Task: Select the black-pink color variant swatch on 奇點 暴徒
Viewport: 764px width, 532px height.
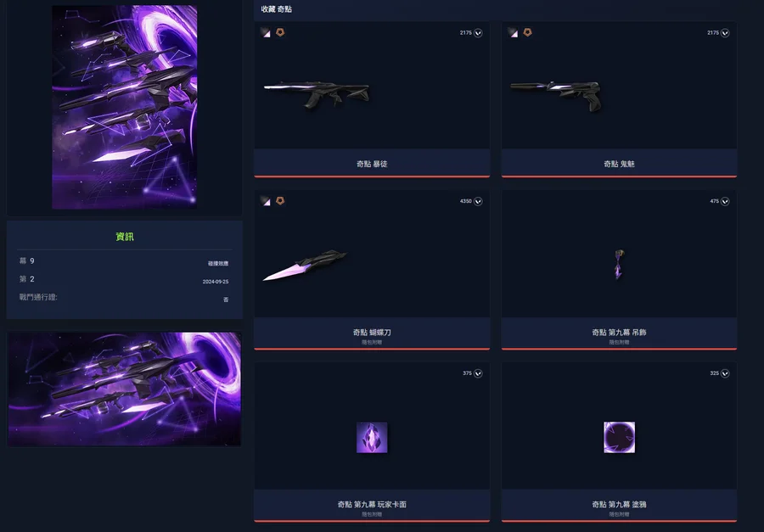Action: coord(266,32)
